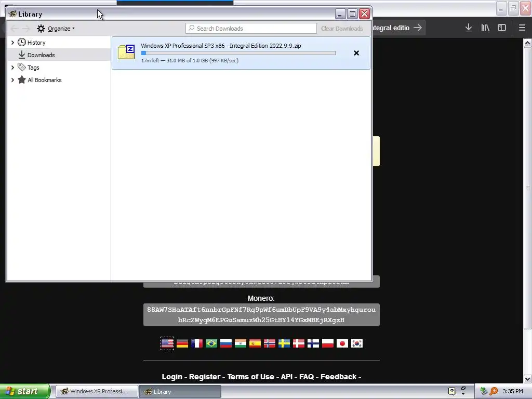The width and height of the screenshot is (532, 399).
Task: Click the zip file icon of the download
Action: click(126, 52)
